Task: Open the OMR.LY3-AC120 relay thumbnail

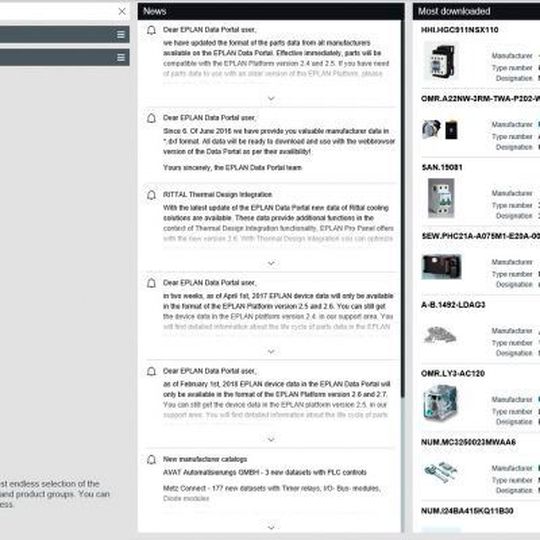Action: click(x=440, y=403)
